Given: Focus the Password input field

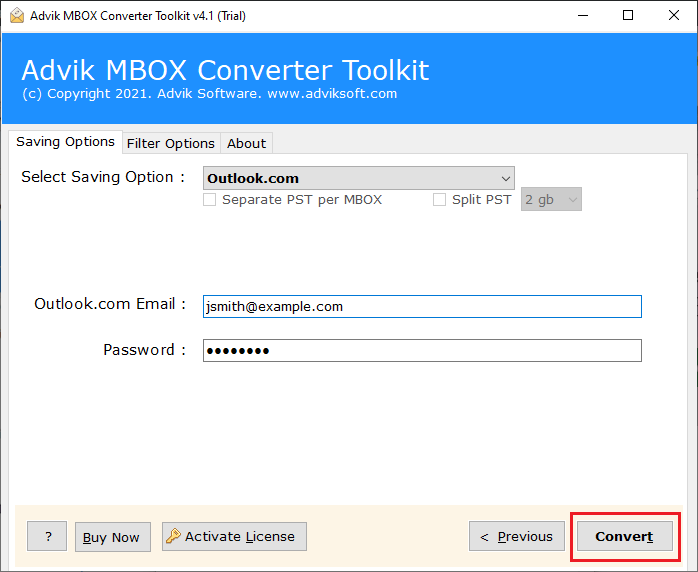Looking at the screenshot, I should click(x=422, y=350).
